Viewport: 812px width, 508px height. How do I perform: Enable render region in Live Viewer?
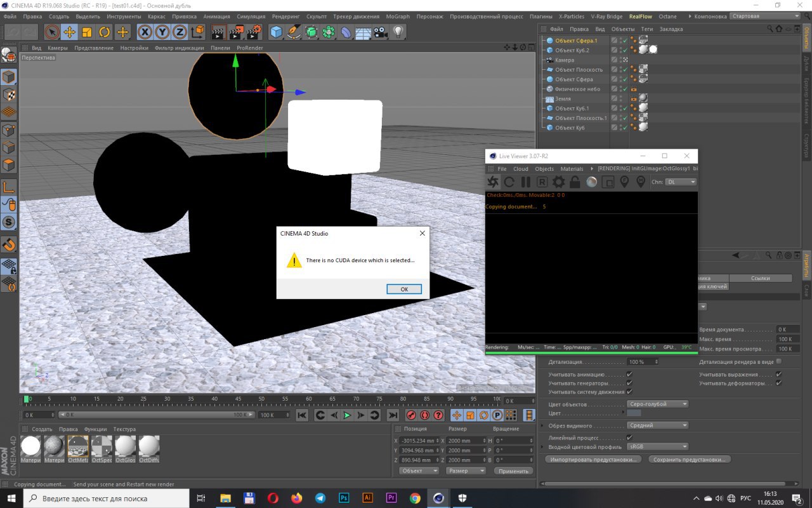608,182
